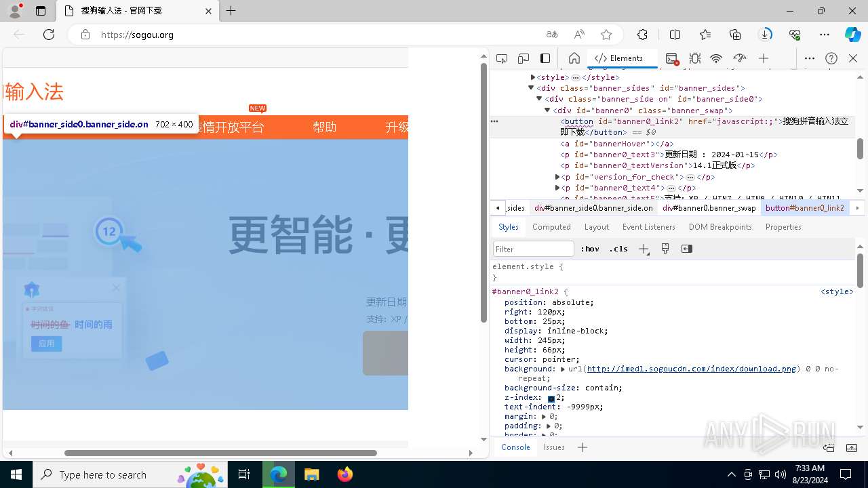Viewport: 868px width, 488px height.
Task: Open the style source link
Action: tap(837, 291)
